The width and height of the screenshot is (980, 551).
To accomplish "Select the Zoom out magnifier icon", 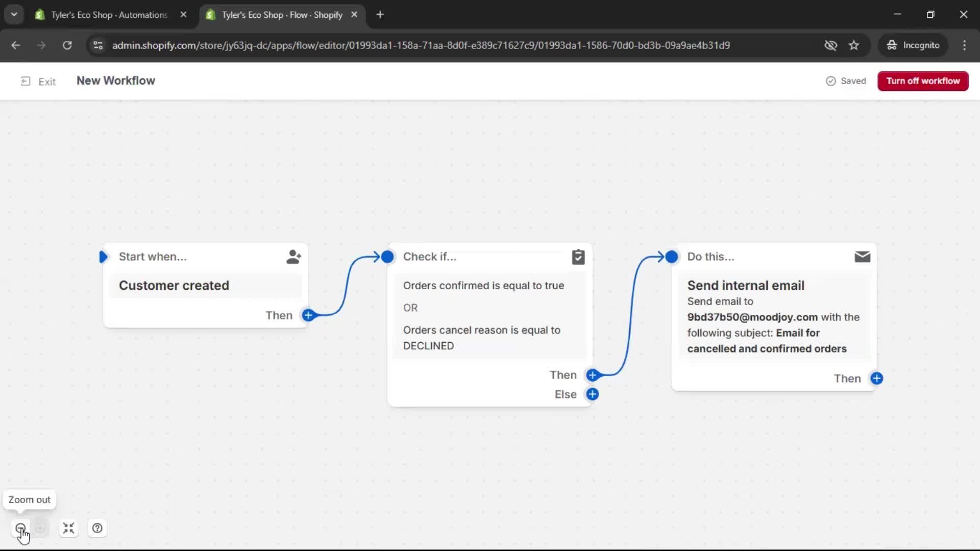I will (20, 528).
